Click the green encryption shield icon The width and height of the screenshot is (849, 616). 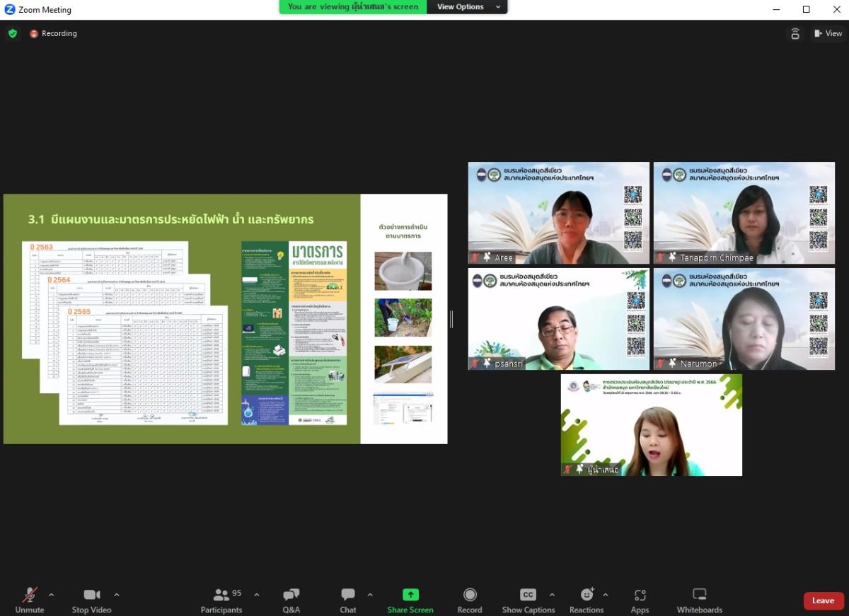(13, 33)
